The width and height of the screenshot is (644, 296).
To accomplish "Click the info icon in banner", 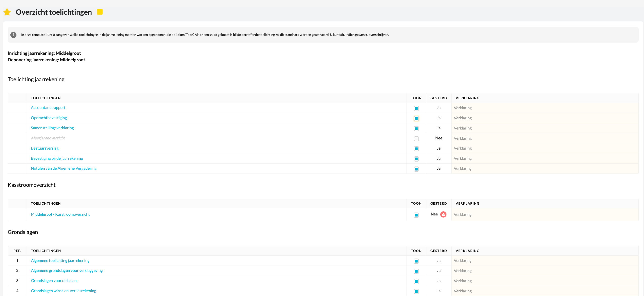I will [13, 35].
